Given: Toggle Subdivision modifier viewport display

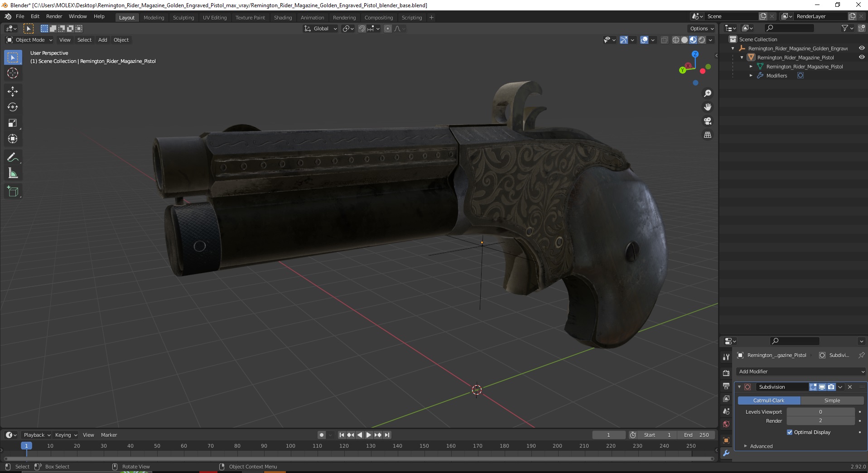Looking at the screenshot, I should coord(822,387).
